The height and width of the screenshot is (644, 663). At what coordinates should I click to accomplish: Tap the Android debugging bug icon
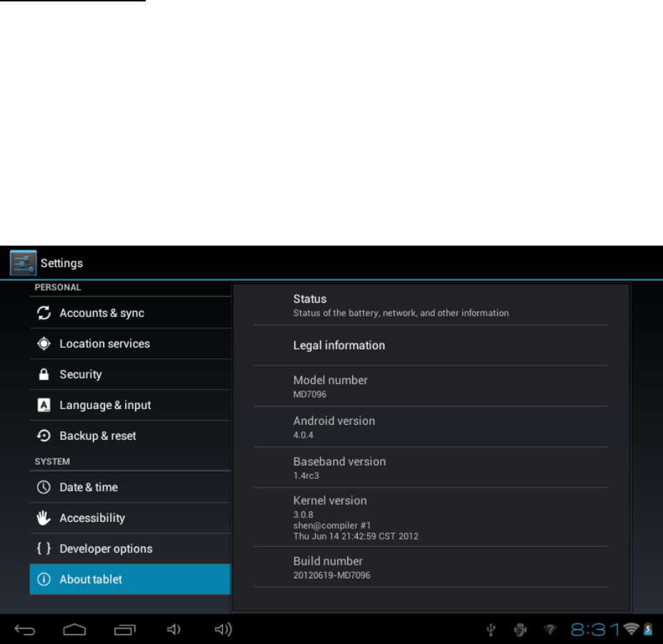click(x=521, y=630)
